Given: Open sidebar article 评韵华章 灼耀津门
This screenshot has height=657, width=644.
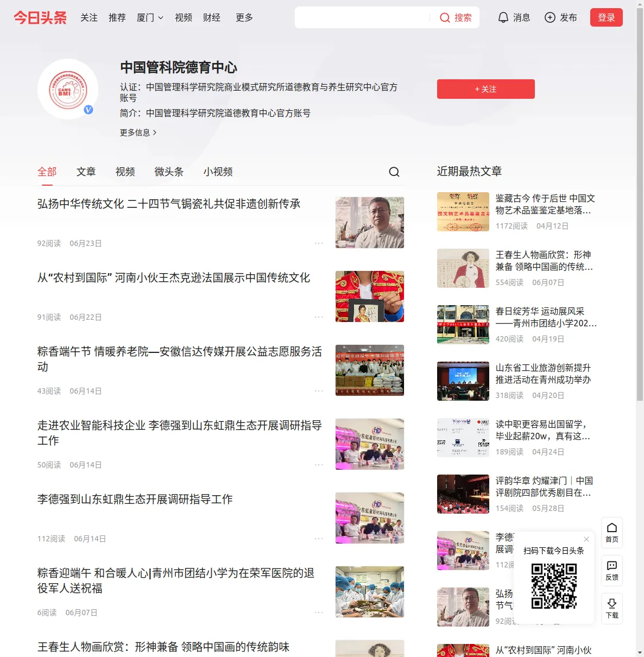Looking at the screenshot, I should (545, 487).
